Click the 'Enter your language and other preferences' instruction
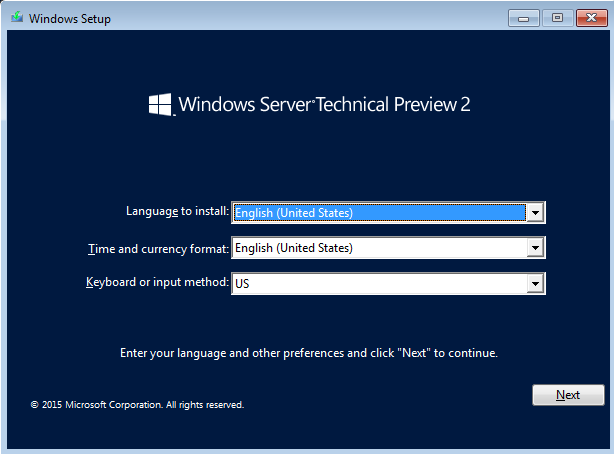The image size is (614, 454). (x=309, y=353)
